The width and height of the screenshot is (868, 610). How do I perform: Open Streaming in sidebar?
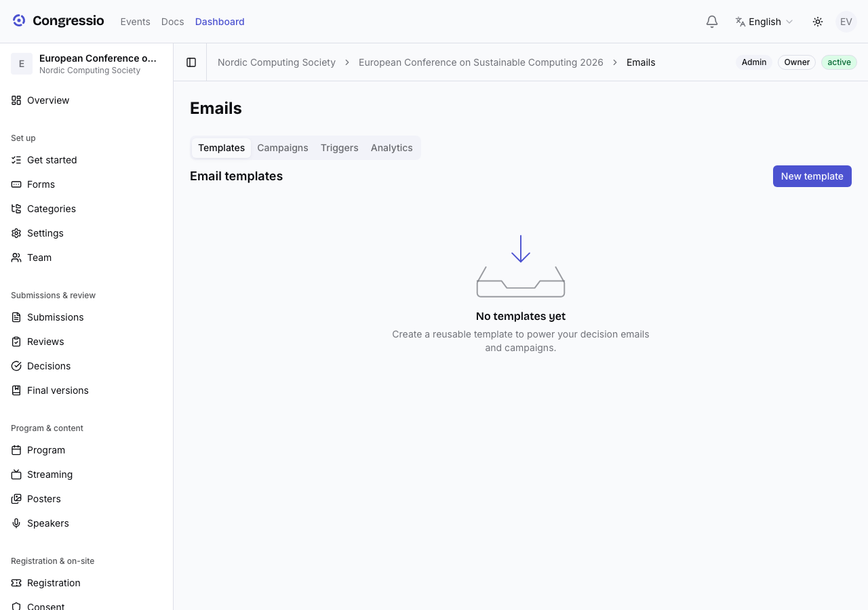coord(87,474)
